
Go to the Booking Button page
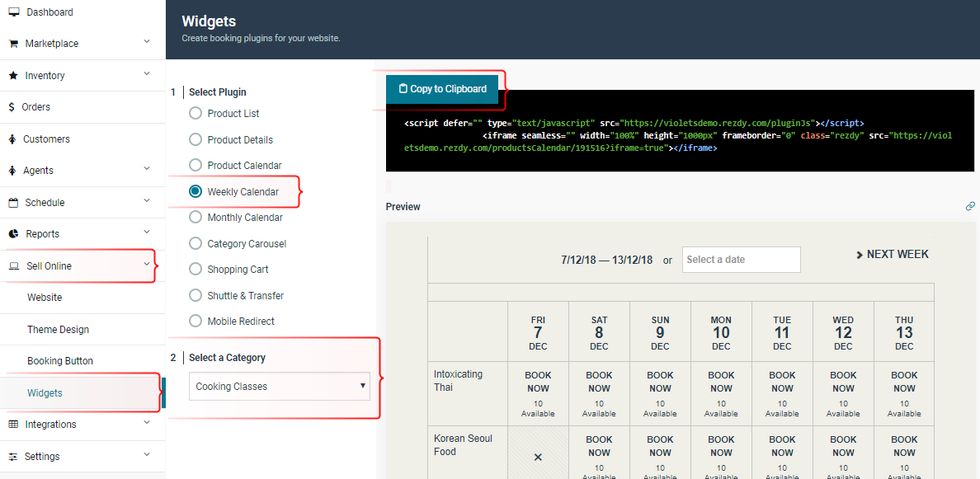[60, 361]
